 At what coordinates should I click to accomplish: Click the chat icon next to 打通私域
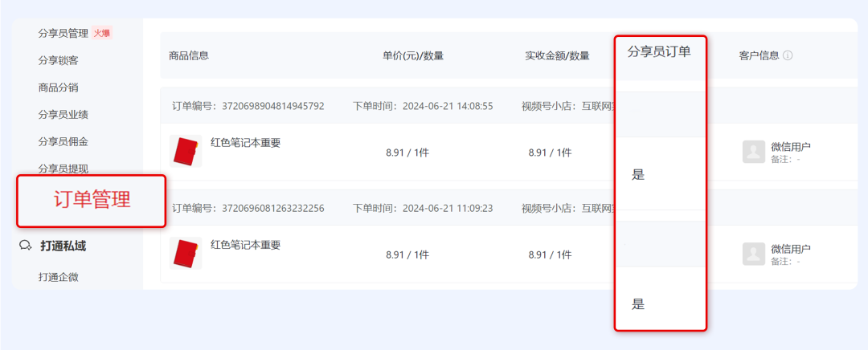pyautogui.click(x=25, y=246)
